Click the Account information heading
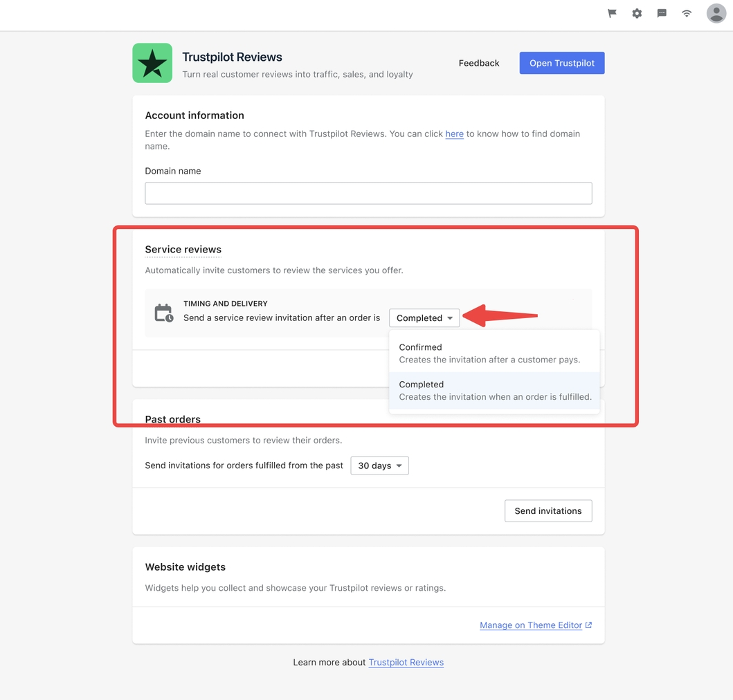 194,116
